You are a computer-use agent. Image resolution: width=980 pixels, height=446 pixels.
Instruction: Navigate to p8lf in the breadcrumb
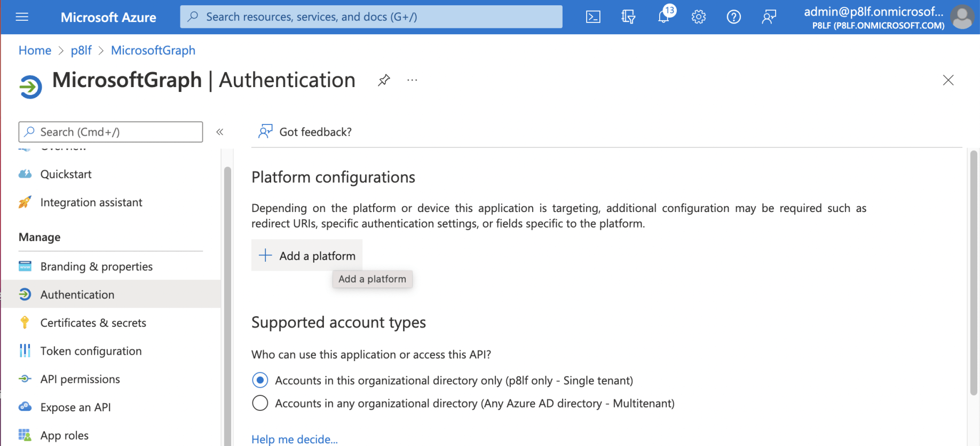pos(81,50)
